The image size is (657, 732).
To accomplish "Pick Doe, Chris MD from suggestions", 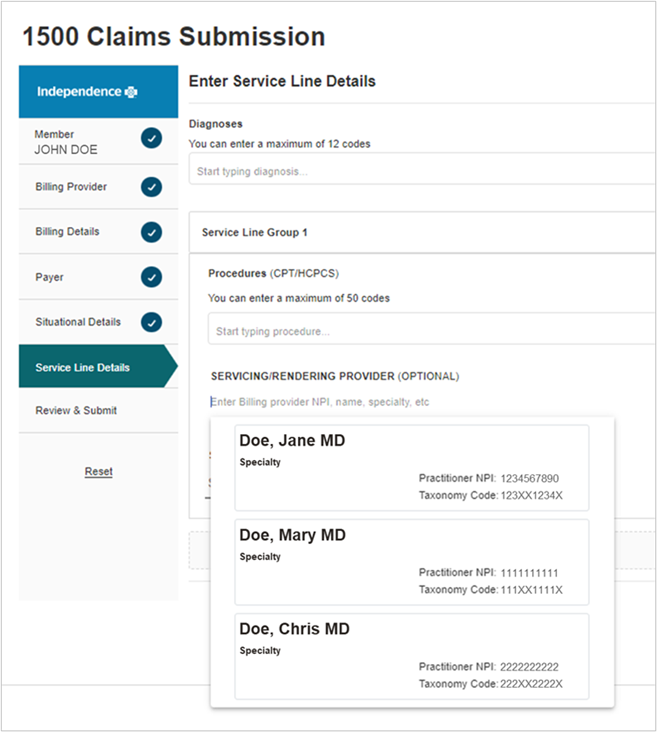I will [x=411, y=656].
